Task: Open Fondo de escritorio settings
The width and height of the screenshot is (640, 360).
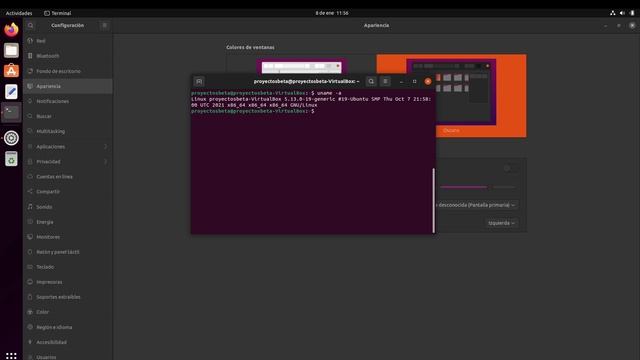Action: click(x=68, y=71)
